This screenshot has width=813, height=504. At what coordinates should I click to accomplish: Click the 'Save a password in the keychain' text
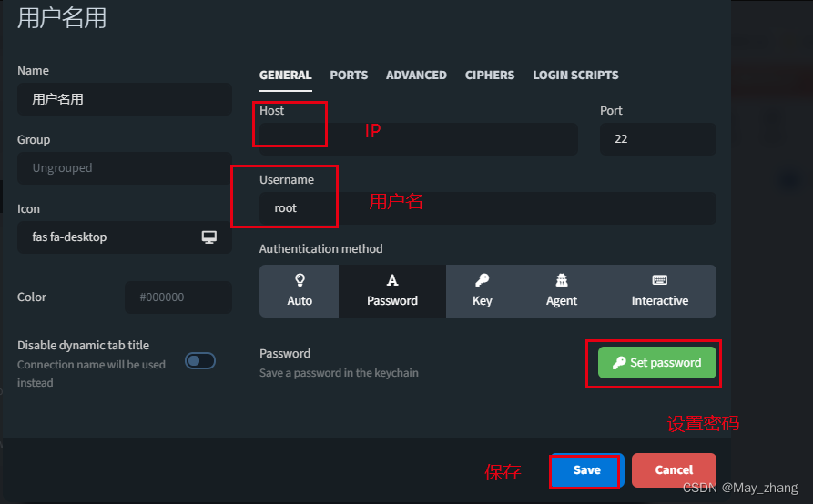click(339, 373)
